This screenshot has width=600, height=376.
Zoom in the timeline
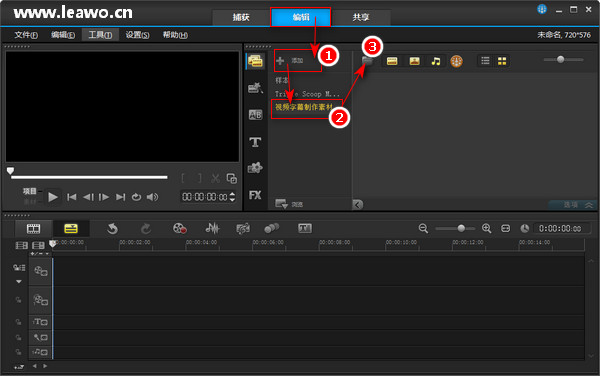click(x=486, y=228)
